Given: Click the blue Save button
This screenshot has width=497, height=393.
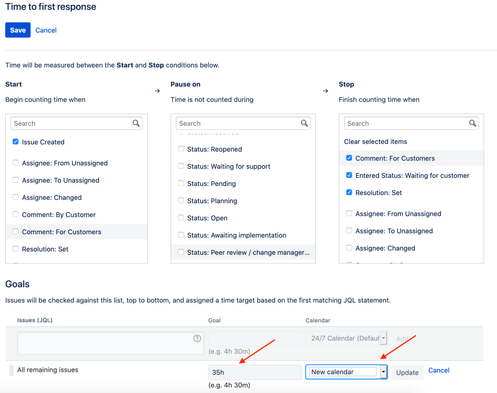Looking at the screenshot, I should 18,30.
